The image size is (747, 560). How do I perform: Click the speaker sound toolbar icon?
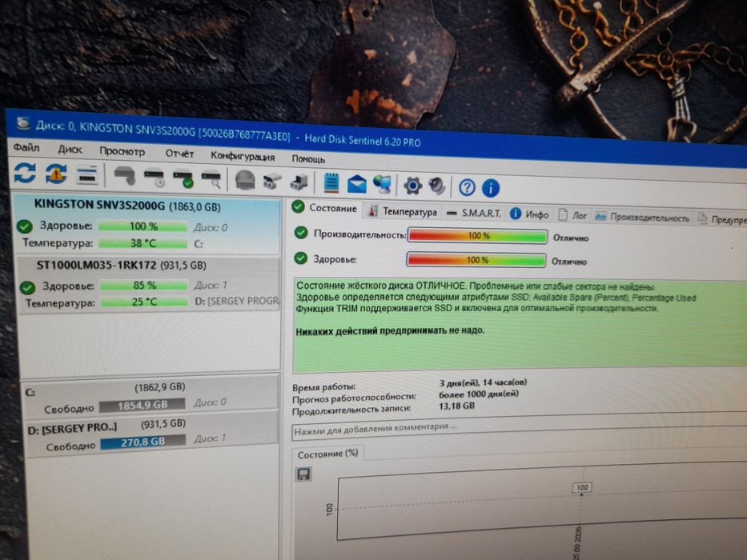point(437,186)
